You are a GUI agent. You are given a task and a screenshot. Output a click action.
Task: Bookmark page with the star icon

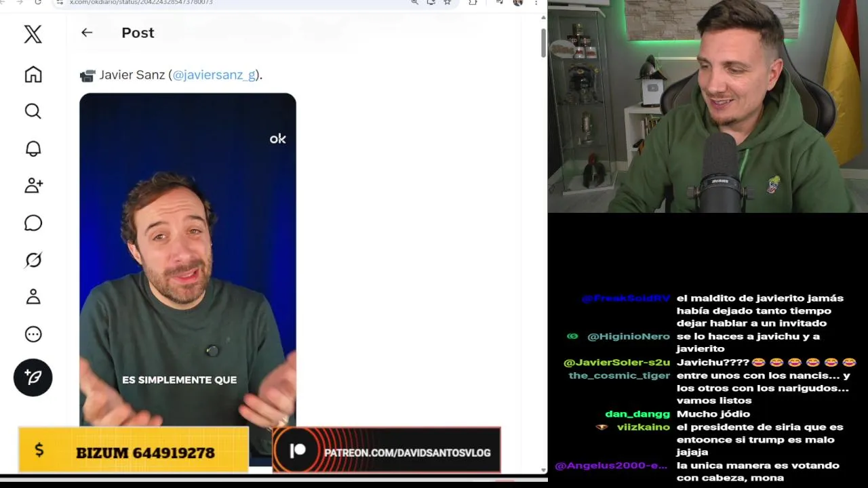click(447, 3)
